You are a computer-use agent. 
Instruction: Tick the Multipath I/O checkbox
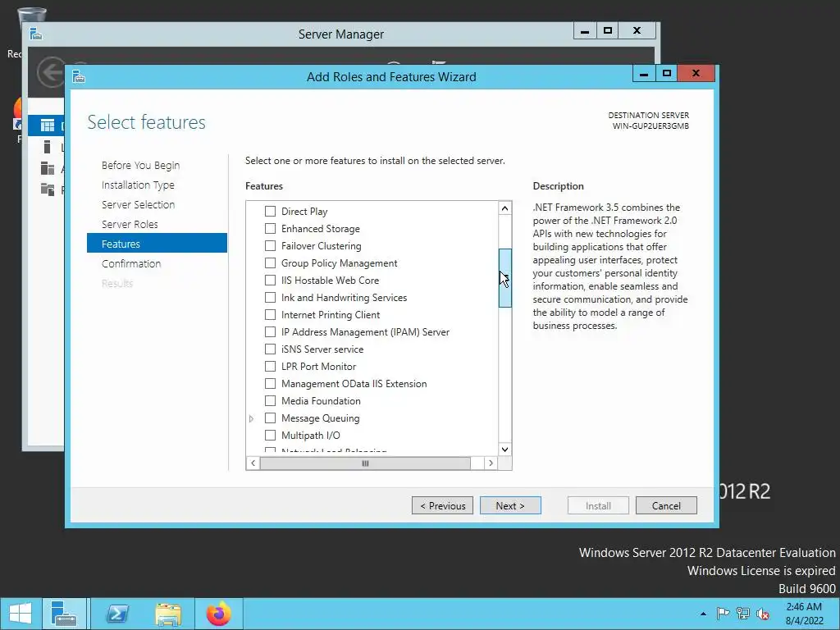pos(270,435)
